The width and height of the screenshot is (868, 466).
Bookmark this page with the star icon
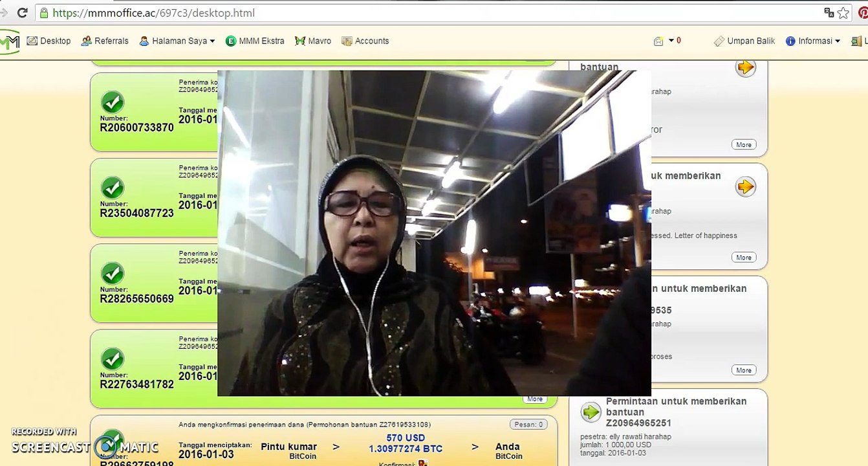843,13
